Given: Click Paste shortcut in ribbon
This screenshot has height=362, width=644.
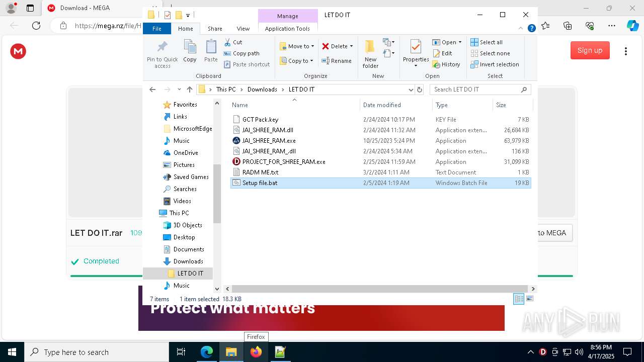Looking at the screenshot, I should [x=247, y=64].
